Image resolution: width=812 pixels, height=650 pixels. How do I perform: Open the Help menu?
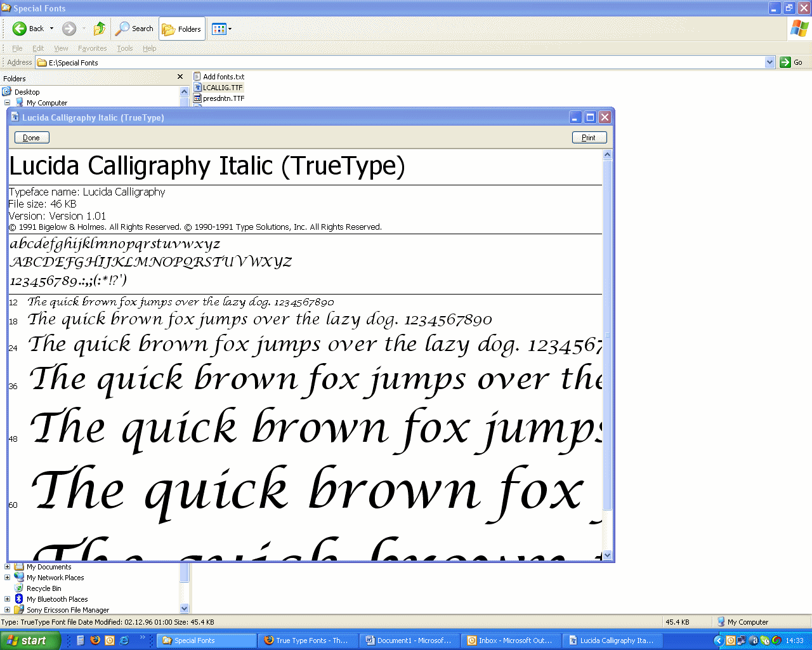[x=149, y=48]
